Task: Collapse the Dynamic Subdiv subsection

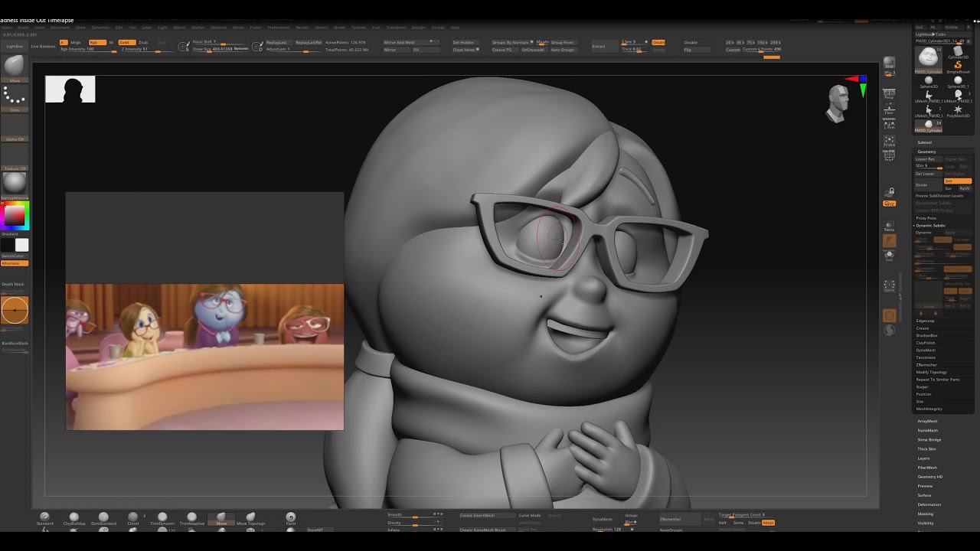Action: [930, 226]
